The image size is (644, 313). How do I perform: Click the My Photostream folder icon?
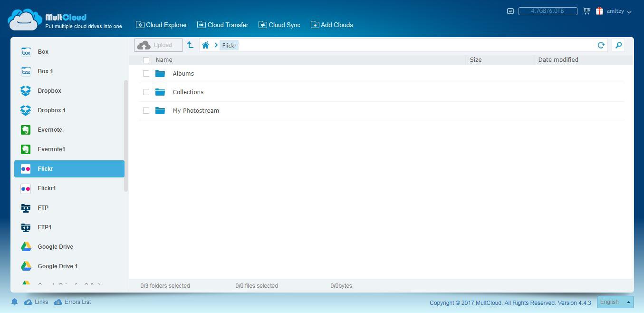point(160,110)
